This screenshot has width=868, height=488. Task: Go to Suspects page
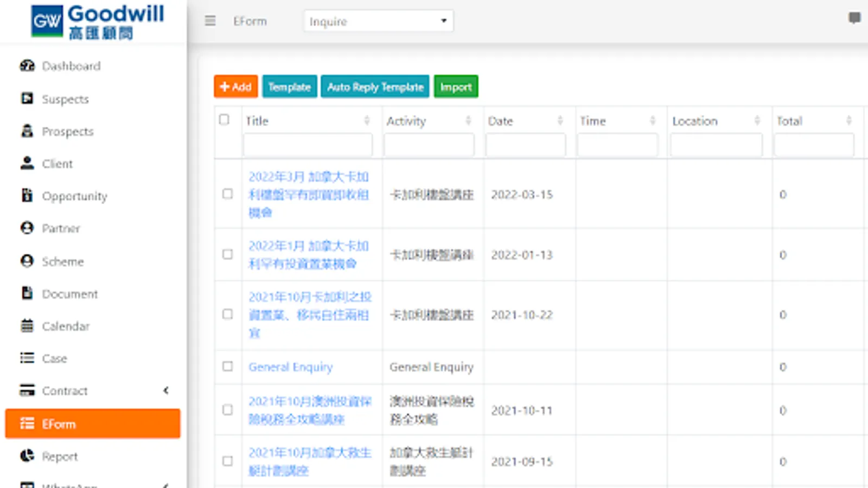65,99
